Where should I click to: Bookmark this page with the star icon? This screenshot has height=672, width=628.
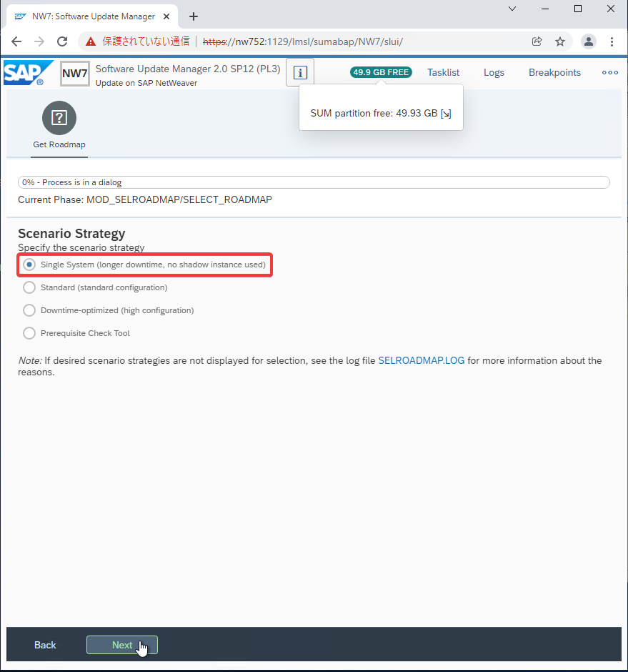560,41
